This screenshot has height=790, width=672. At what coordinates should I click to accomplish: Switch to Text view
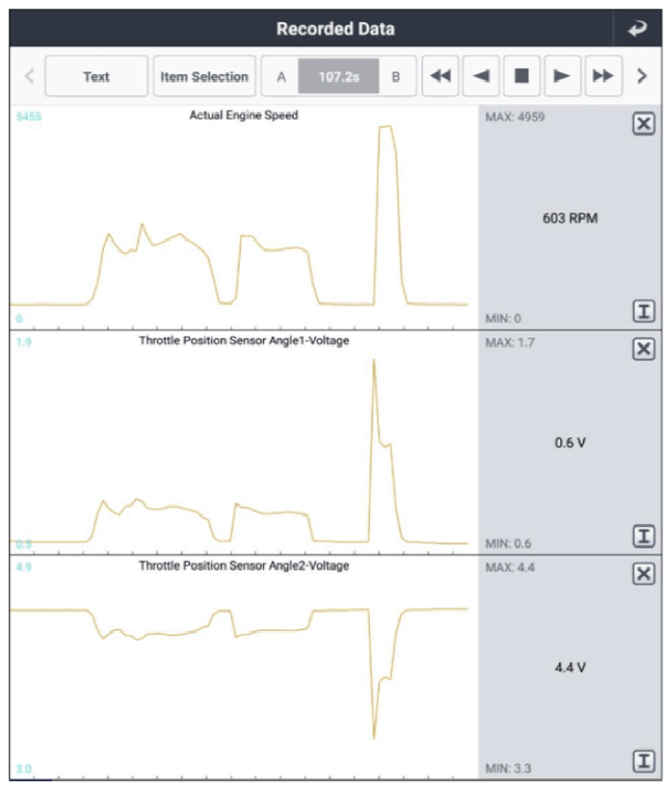[96, 77]
